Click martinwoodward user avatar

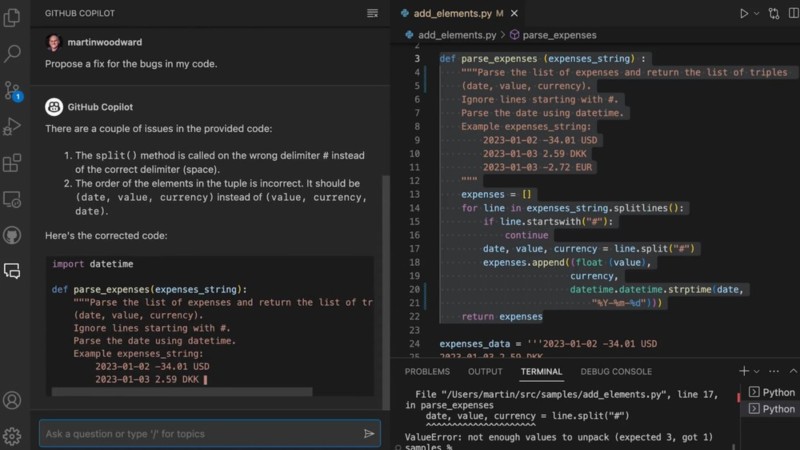[54, 42]
